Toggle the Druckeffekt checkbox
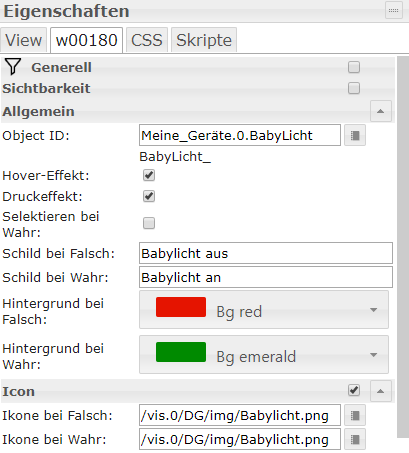 149,196
